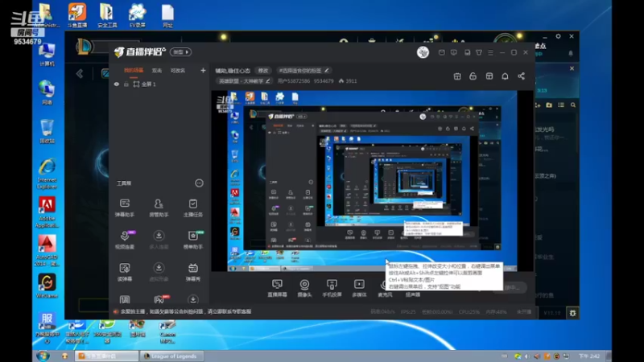Add a 摄像头 camera source
Screen dimensions: 644x362
[x=304, y=288]
